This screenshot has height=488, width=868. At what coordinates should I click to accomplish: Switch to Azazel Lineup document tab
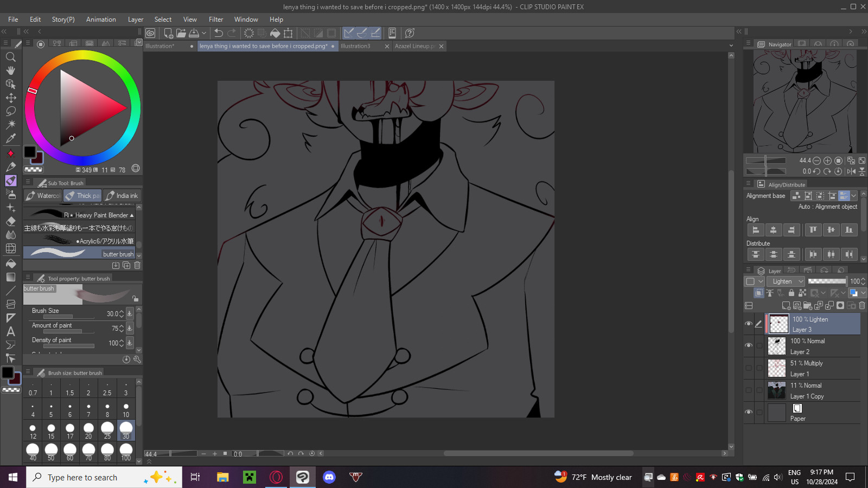[x=415, y=46]
